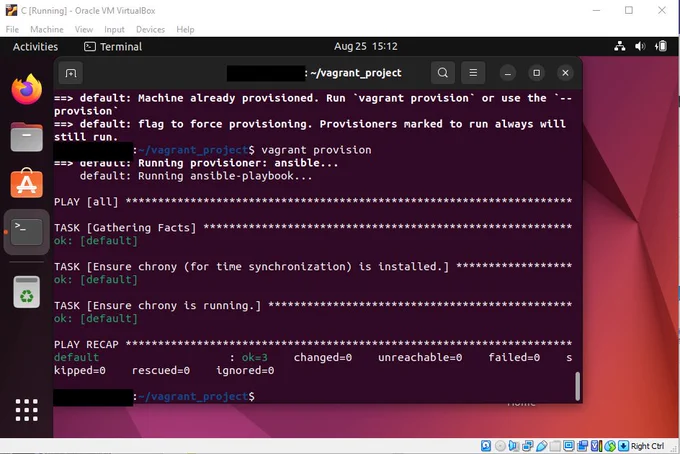
Task: Click the 'ignored=0' recap value
Action: tap(245, 370)
